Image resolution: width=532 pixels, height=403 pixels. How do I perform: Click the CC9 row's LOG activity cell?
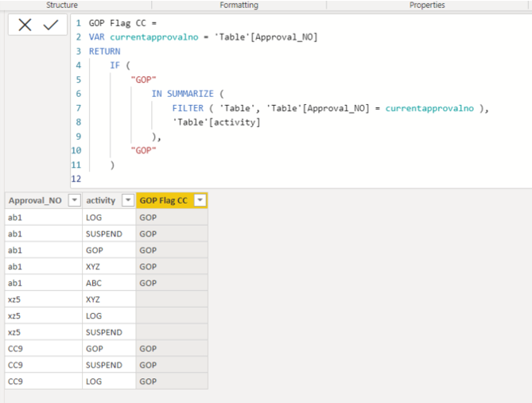point(109,382)
